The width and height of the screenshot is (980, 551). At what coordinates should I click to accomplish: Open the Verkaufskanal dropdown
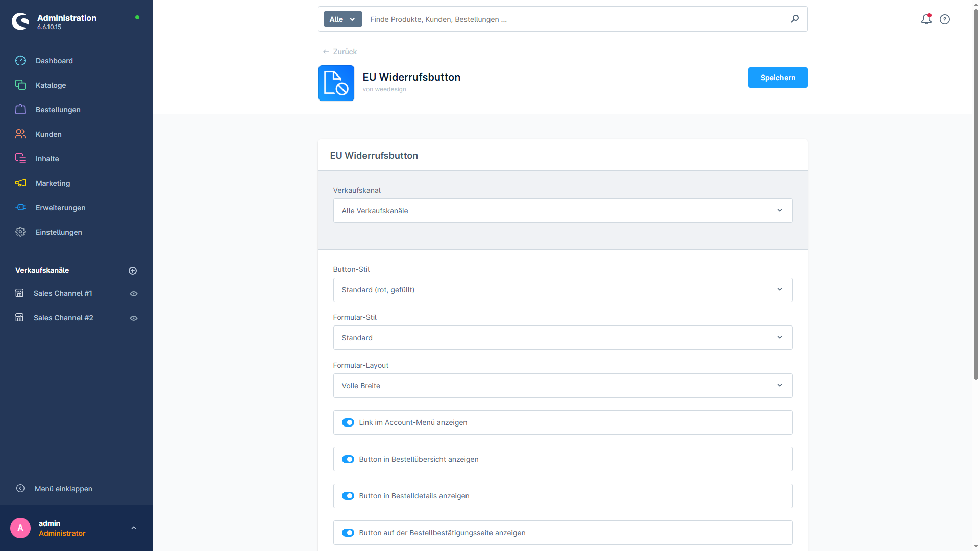tap(562, 211)
